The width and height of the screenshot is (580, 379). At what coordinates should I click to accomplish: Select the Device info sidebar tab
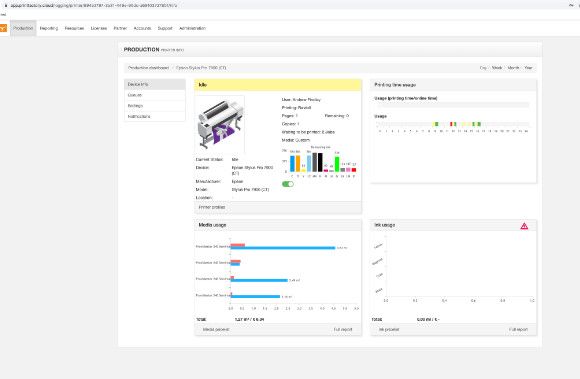(155, 84)
